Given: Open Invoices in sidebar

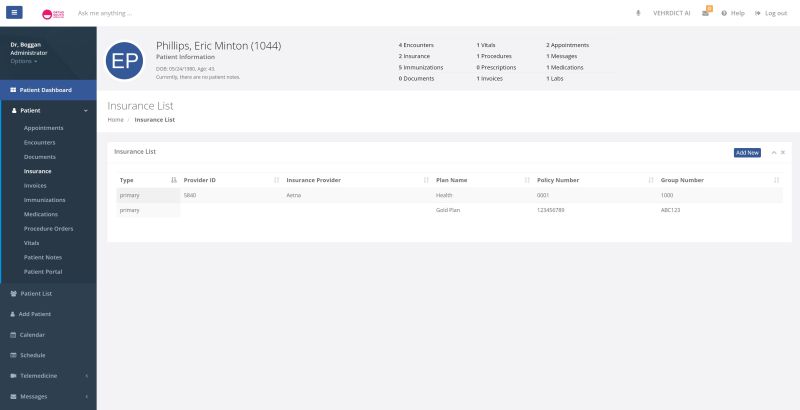Looking at the screenshot, I should click(35, 186).
